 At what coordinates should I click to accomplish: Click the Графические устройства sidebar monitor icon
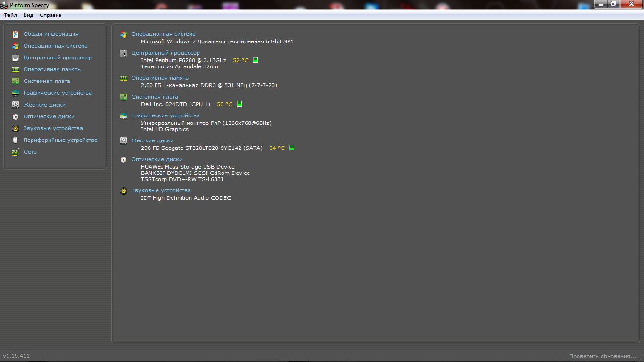[x=16, y=93]
